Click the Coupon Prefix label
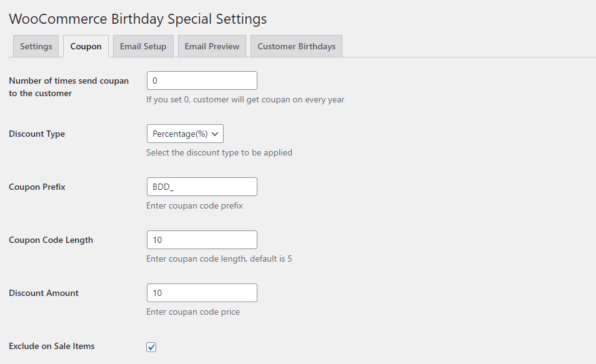596x364 pixels. [x=37, y=187]
